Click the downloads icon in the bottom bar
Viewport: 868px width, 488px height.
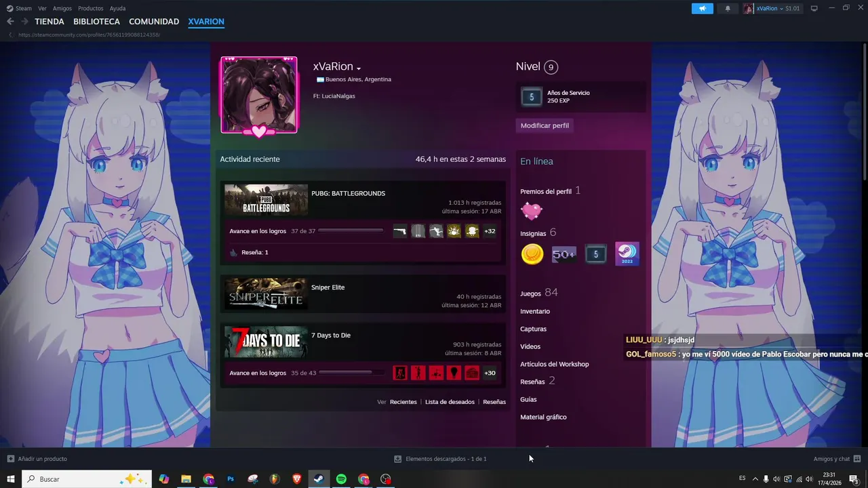(398, 459)
